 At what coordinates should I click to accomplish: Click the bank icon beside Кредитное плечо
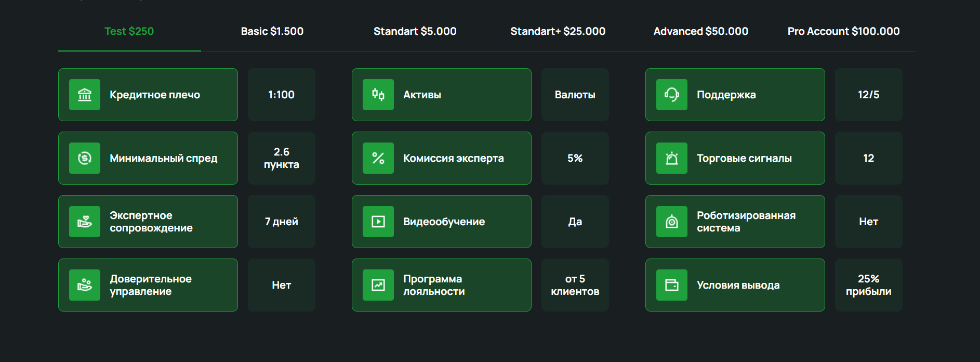coord(85,95)
